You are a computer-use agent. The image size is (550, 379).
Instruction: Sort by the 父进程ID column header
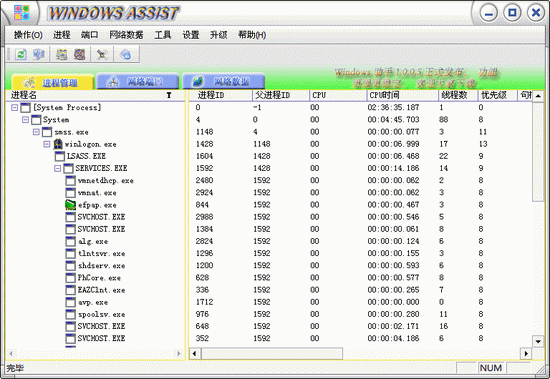(x=281, y=95)
